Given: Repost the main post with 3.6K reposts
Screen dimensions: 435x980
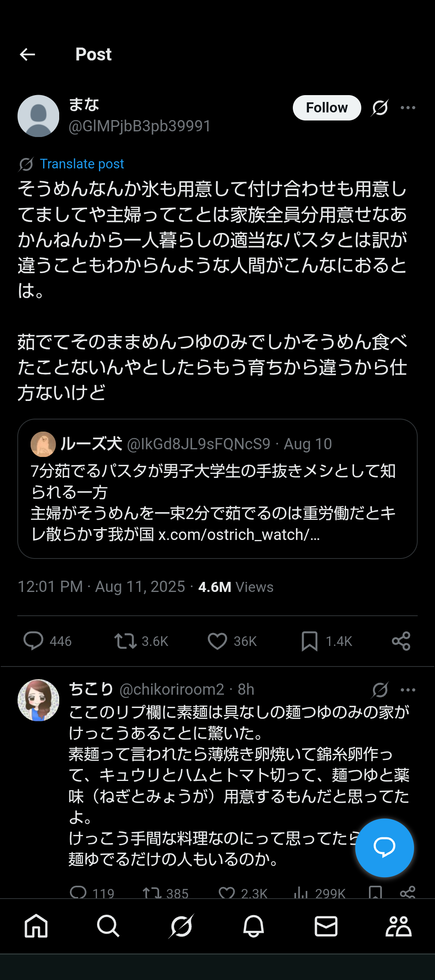Looking at the screenshot, I should coord(125,641).
